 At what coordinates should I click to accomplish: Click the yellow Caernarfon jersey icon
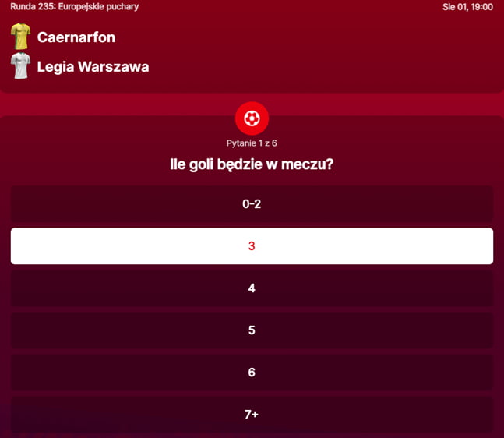pyautogui.click(x=20, y=37)
